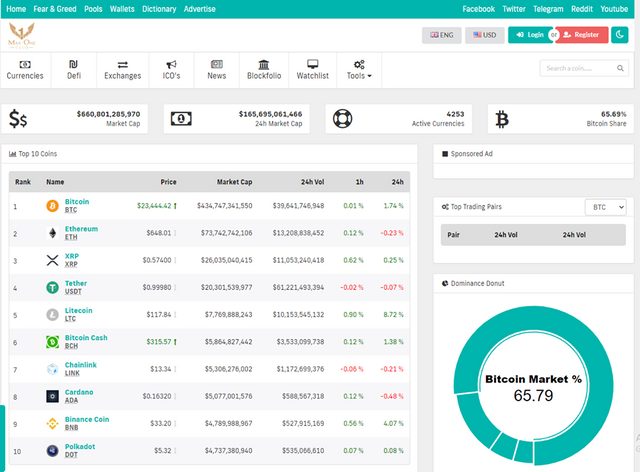Click Litecoin 24h change 8.72 %
The width and height of the screenshot is (640, 472).
click(393, 315)
